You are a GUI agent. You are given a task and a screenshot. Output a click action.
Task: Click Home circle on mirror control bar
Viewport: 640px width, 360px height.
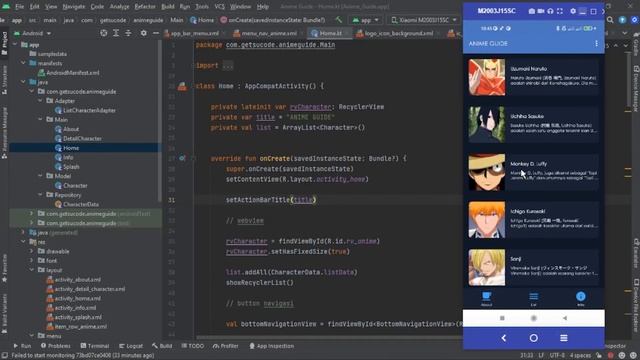[x=533, y=338]
